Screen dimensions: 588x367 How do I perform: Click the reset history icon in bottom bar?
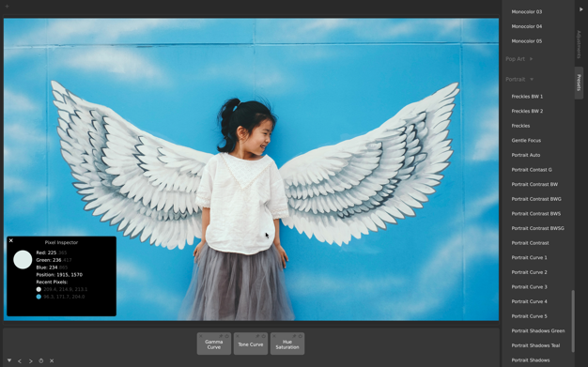(41, 361)
